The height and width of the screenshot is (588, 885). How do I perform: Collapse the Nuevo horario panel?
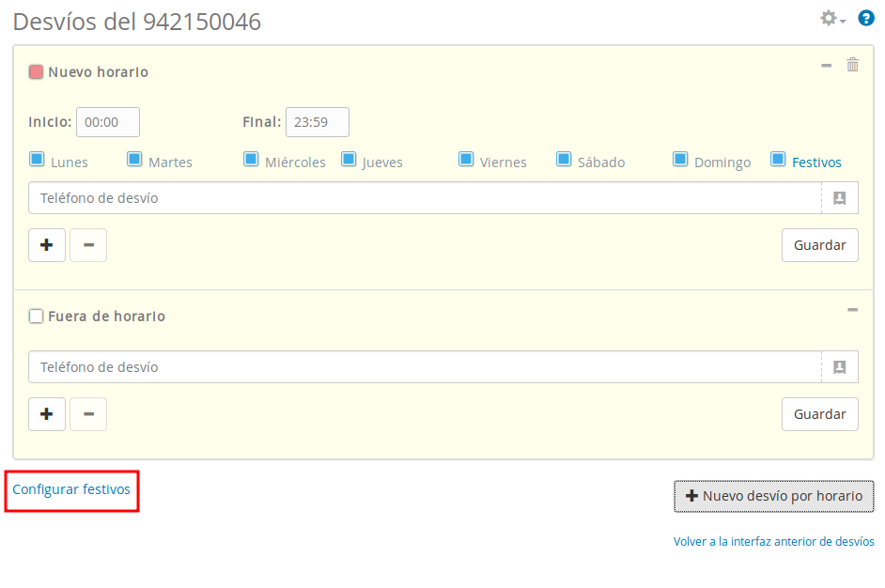(826, 66)
